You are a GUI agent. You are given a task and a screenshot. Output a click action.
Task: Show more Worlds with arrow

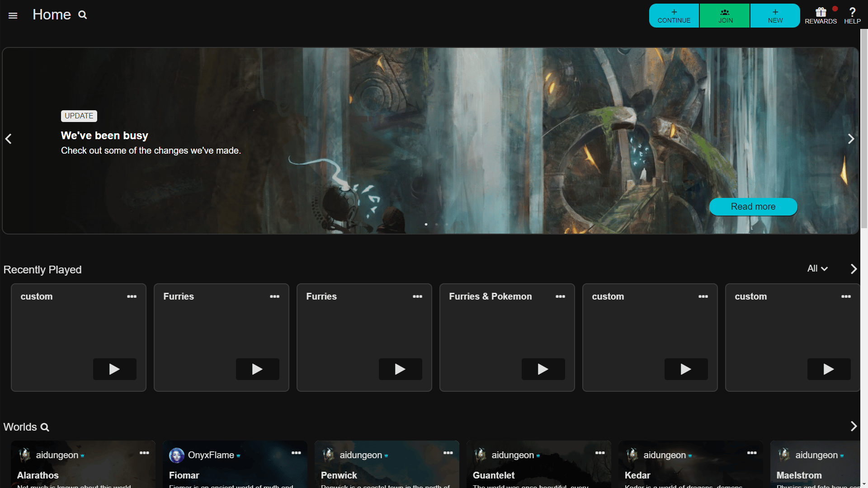pos(854,426)
